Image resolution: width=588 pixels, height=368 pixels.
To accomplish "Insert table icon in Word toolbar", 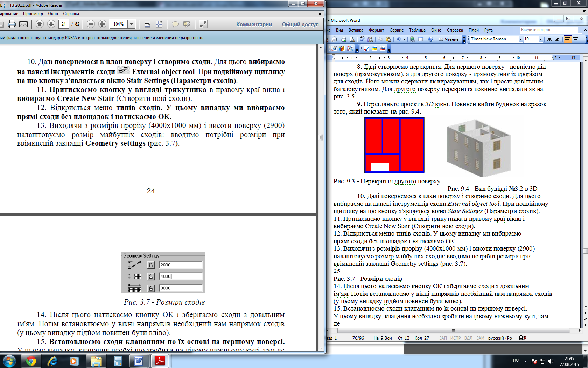I will pyautogui.click(x=421, y=39).
